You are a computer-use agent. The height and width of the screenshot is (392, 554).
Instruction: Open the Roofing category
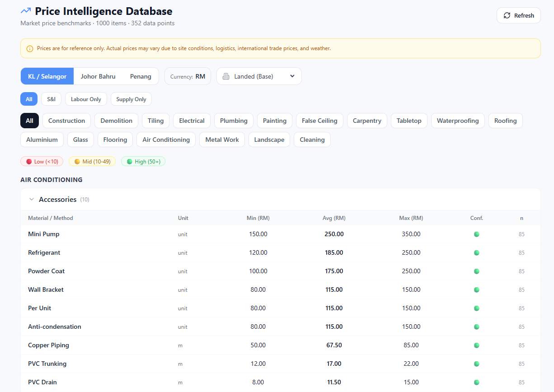[505, 121]
